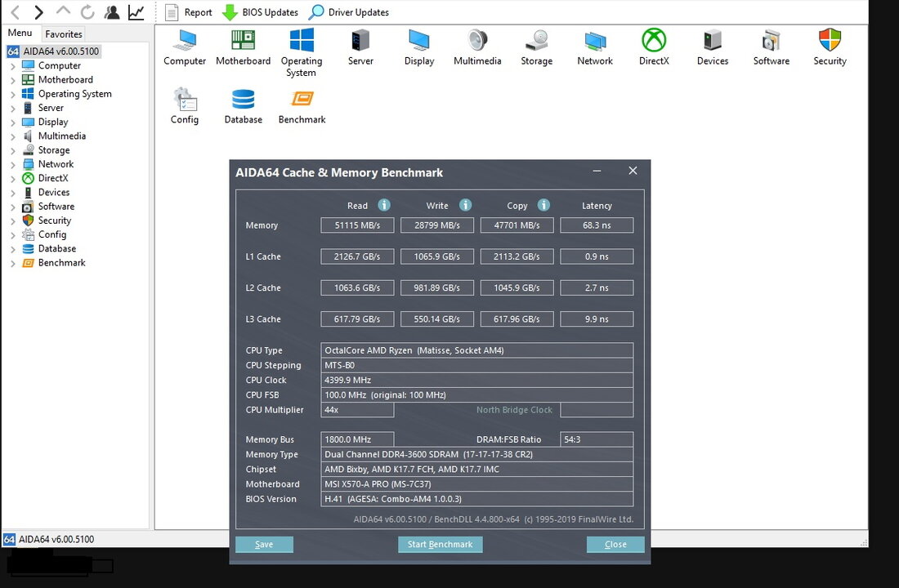Click the Refresh icon in toolbar
Image resolution: width=899 pixels, height=588 pixels.
[x=87, y=12]
